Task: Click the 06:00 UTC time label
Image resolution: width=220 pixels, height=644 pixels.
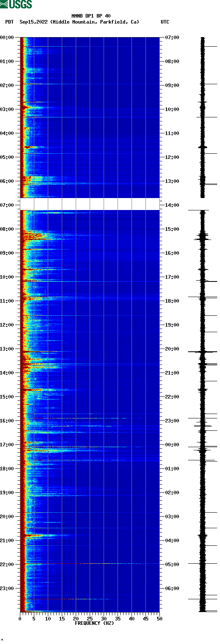Action: (x=172, y=589)
